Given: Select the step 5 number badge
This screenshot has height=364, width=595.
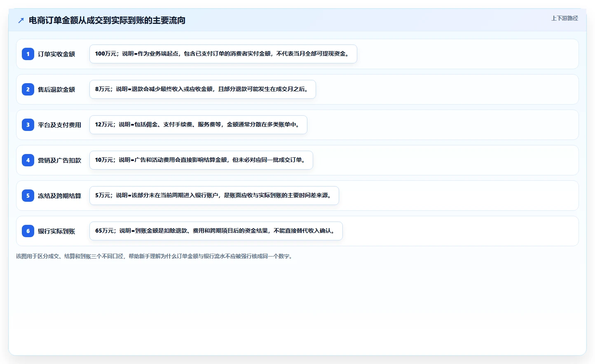Looking at the screenshot, I should point(28,196).
